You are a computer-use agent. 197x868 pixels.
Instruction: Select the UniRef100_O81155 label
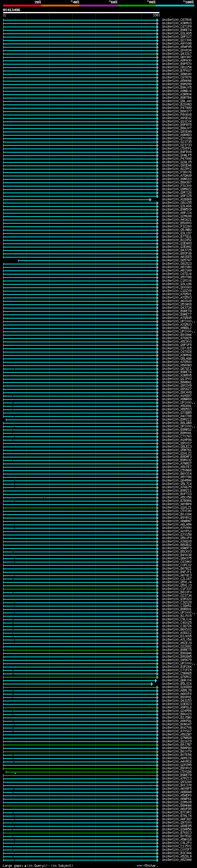coord(177,203)
